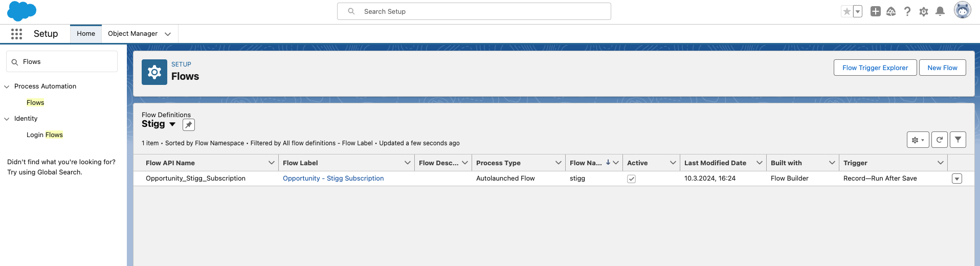980x266 pixels.
Task: Open Last Modified Date column menu
Action: tap(760, 163)
